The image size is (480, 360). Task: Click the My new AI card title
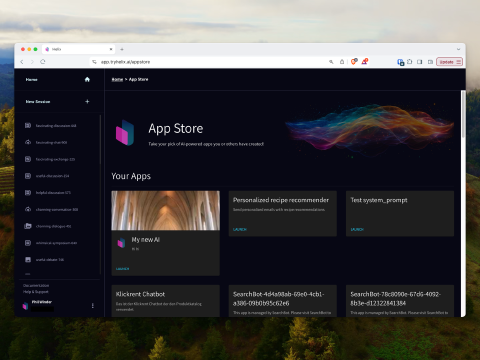[146, 240]
